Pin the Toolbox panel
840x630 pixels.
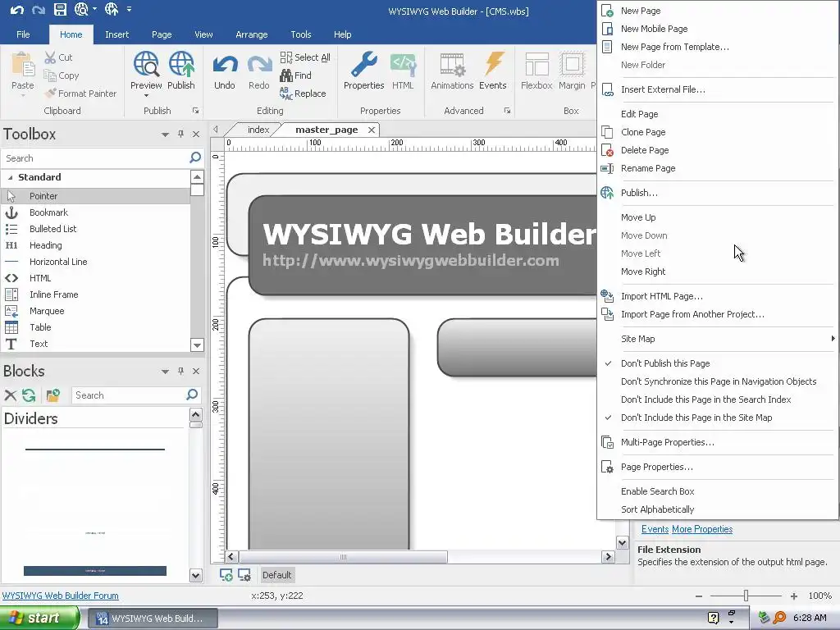180,134
